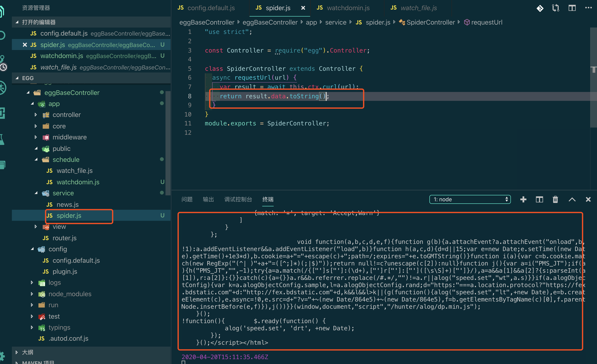597x364 pixels.
Task: Collapse the service folder
Action: point(36,193)
